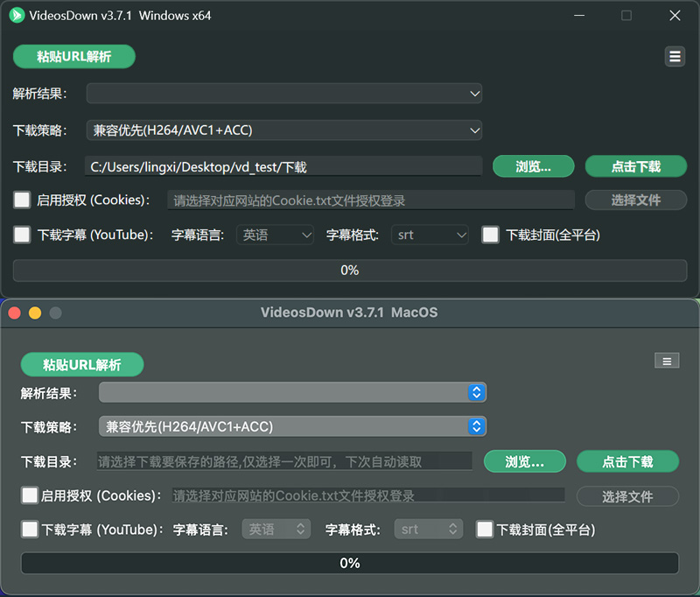This screenshot has width=700, height=597.
Task: Enable 启用授权 (Cookies) in Windows window
Action: (22, 200)
